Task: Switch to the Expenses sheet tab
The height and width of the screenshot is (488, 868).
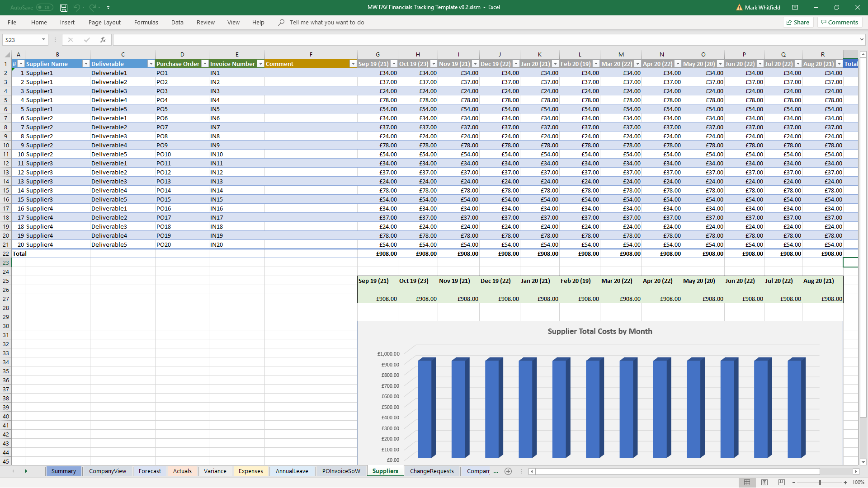Action: point(250,471)
